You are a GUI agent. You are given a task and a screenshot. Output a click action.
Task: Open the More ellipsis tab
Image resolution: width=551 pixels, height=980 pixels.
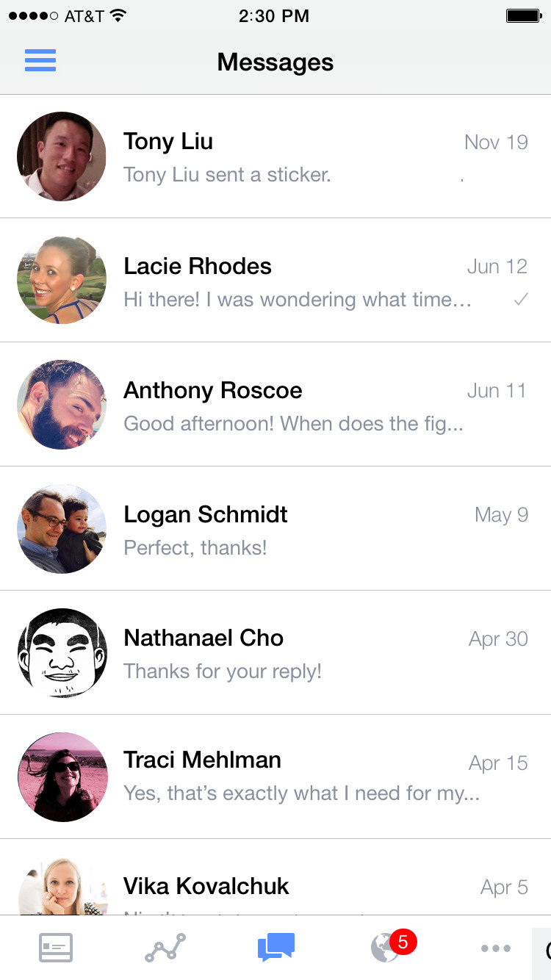[x=496, y=948]
